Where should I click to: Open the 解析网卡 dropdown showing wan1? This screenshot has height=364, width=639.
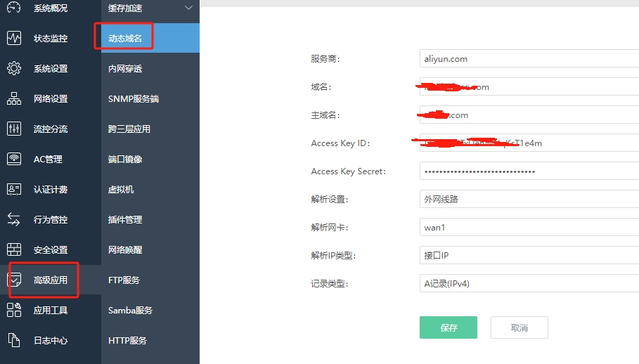click(x=529, y=227)
